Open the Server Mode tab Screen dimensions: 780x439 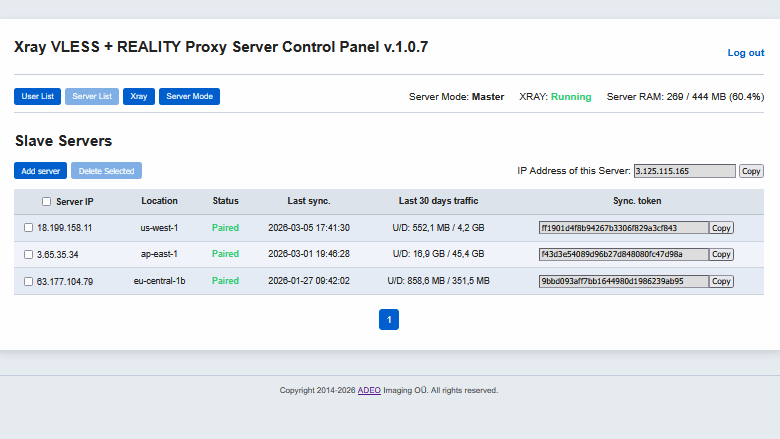pyautogui.click(x=189, y=97)
